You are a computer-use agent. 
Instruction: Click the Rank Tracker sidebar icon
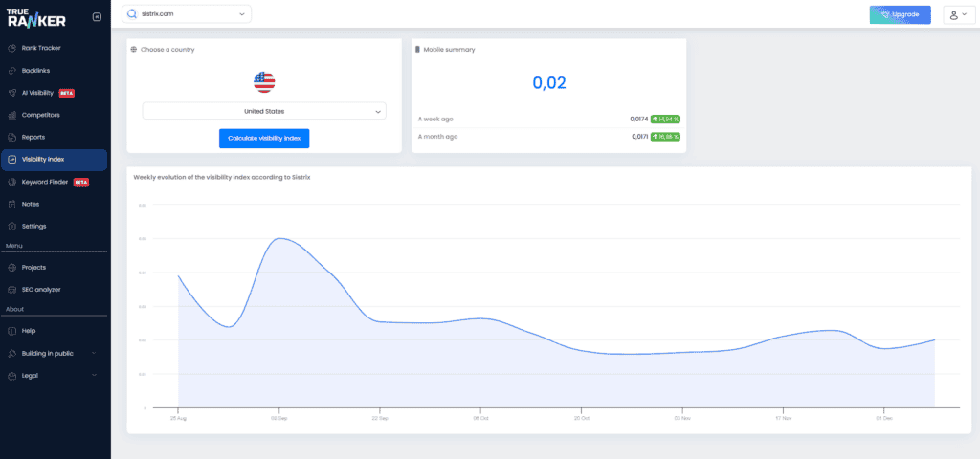pos(11,48)
